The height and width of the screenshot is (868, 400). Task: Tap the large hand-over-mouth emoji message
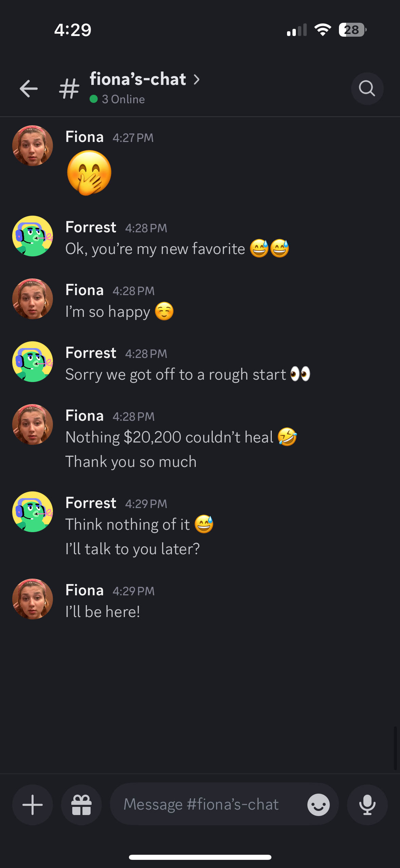tap(89, 173)
